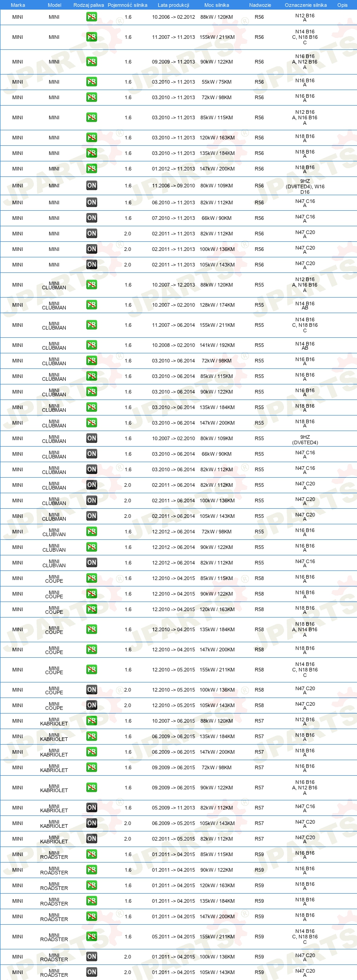Click the Rodzaj paliwa column header

(89, 5)
